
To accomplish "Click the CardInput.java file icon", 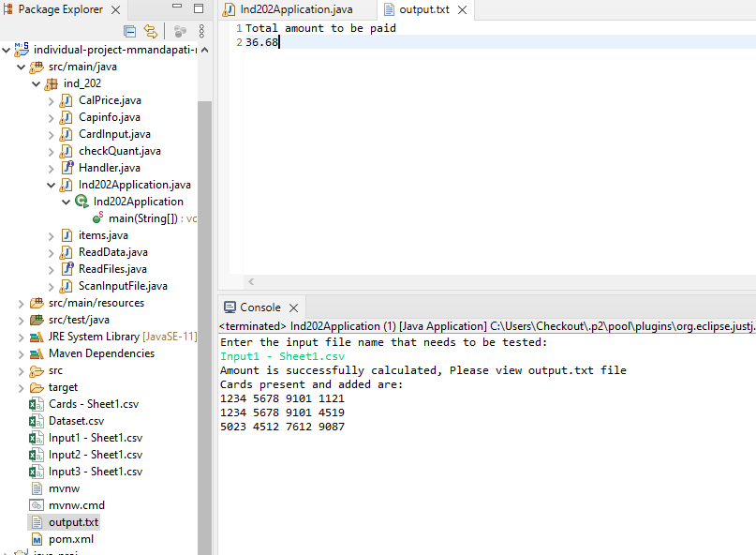I will 67,134.
